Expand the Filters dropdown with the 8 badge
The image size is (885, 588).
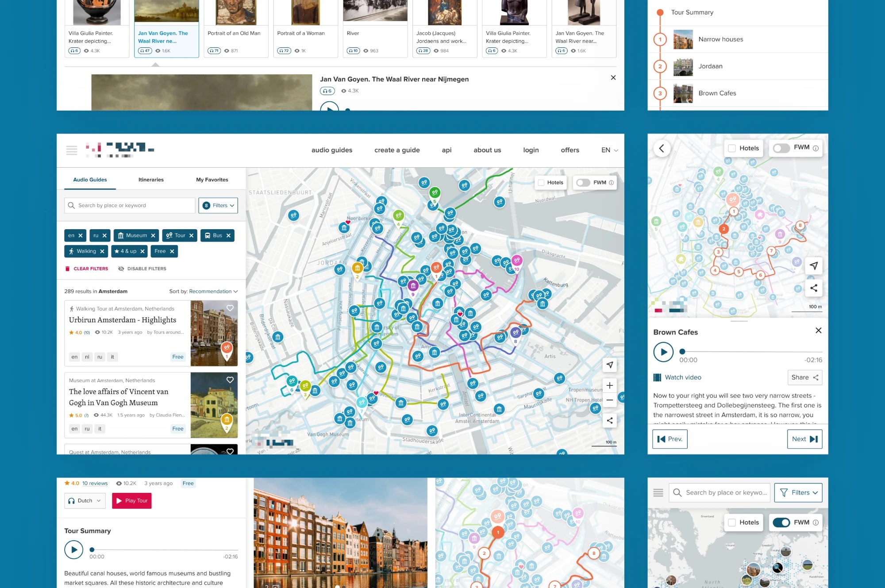click(218, 205)
